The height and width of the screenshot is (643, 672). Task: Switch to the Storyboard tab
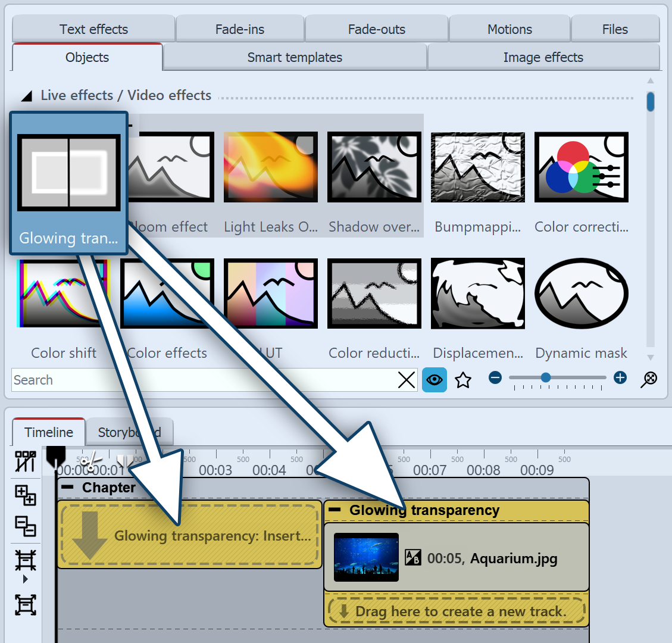pyautogui.click(x=129, y=432)
